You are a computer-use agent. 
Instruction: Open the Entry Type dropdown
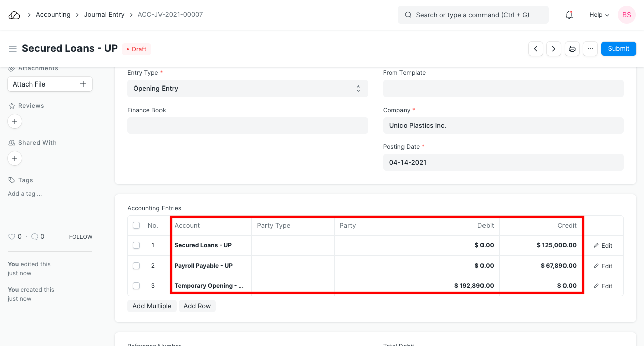pos(248,89)
